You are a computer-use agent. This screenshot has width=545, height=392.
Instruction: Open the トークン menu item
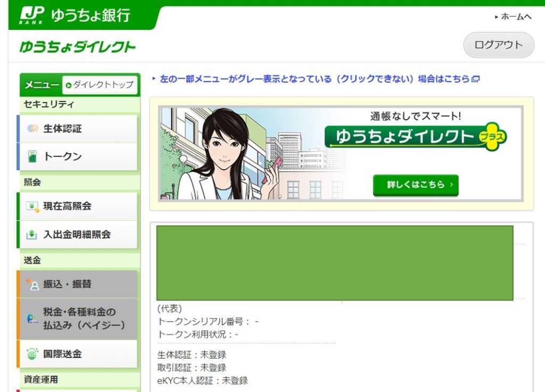62,157
